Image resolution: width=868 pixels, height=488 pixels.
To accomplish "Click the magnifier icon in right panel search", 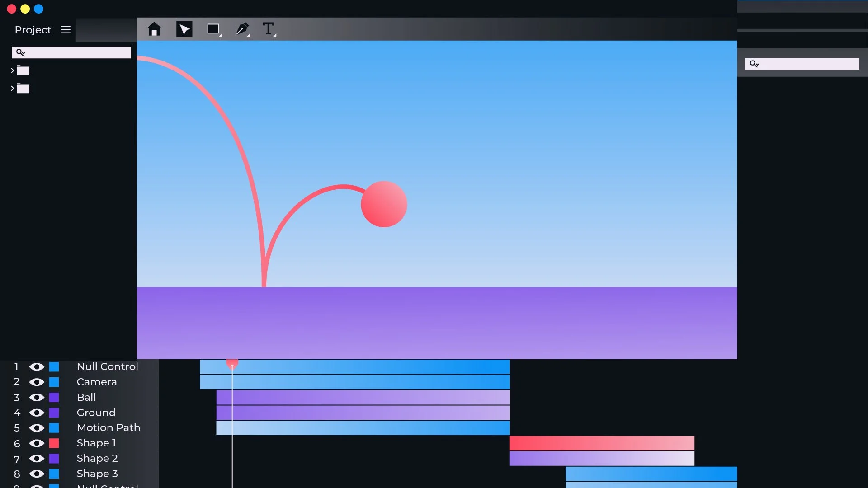I will pyautogui.click(x=754, y=64).
